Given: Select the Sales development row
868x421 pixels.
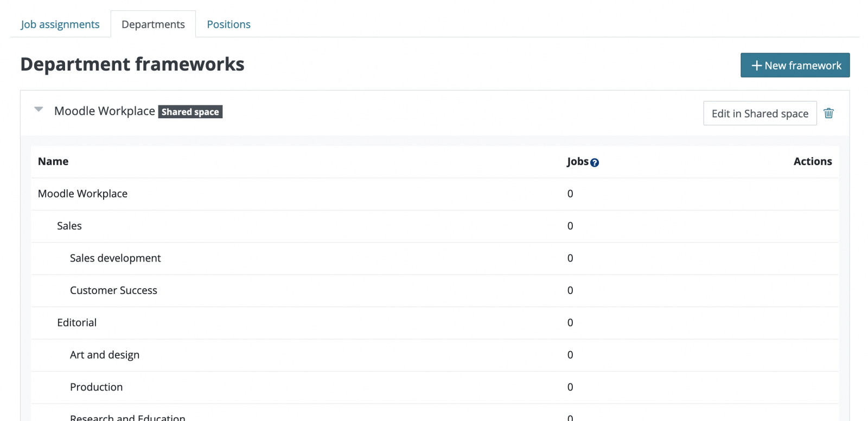Looking at the screenshot, I should point(435,258).
